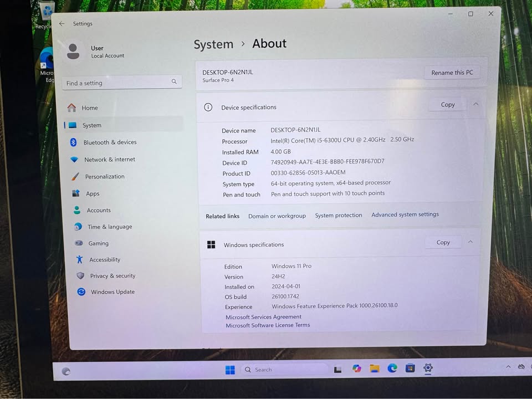Screen dimensions: 532x399
Task: Open File Explorer from the taskbar
Action: click(x=375, y=369)
